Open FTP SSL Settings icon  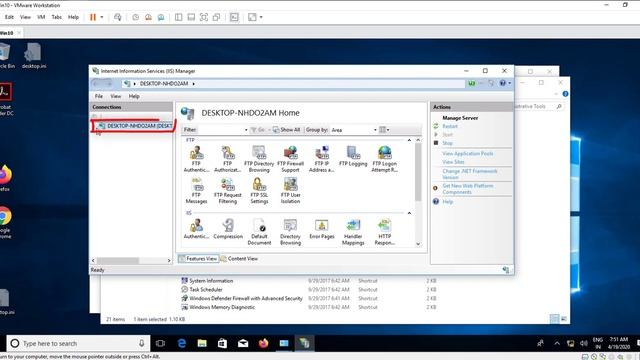point(259,190)
